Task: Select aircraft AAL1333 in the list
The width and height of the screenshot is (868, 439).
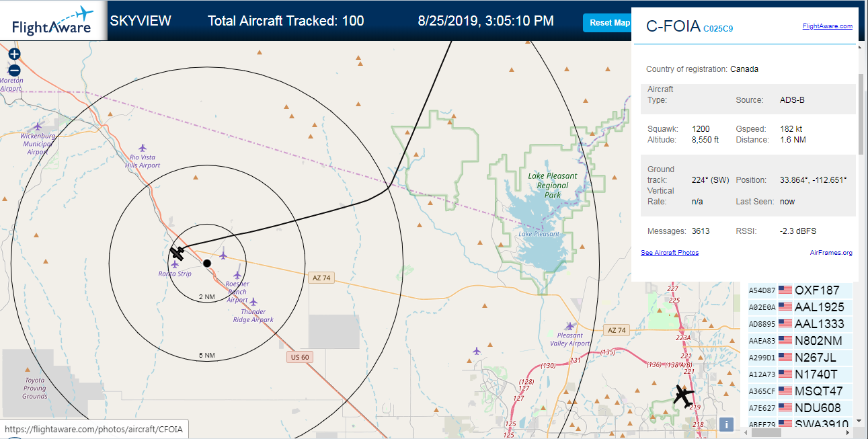Action: (800, 324)
